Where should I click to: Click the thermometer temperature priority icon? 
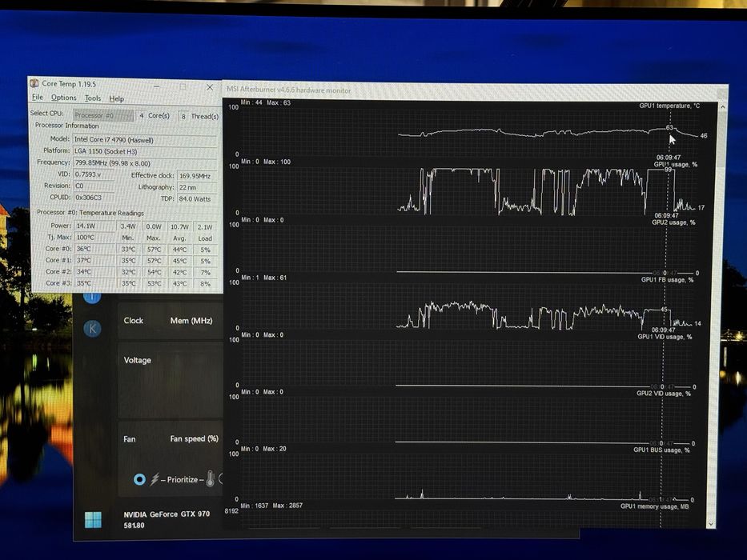(x=210, y=479)
